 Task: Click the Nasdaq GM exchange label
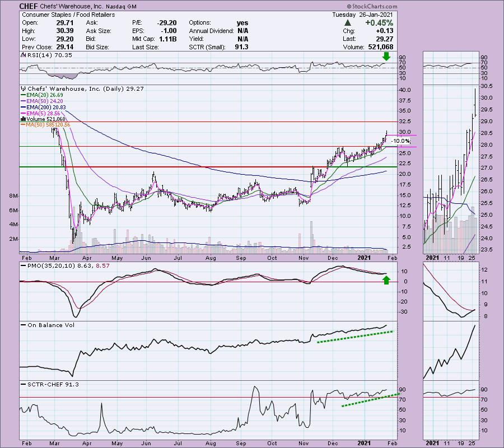(x=121, y=6)
